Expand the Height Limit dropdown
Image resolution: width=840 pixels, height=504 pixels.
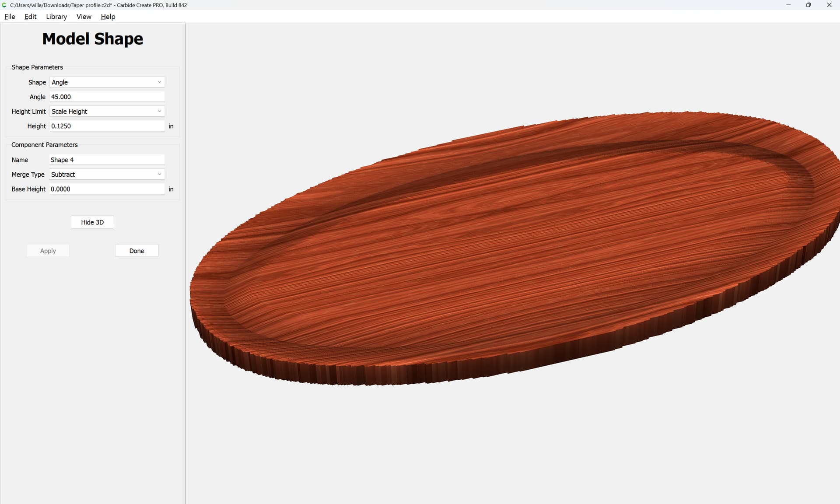pyautogui.click(x=107, y=112)
